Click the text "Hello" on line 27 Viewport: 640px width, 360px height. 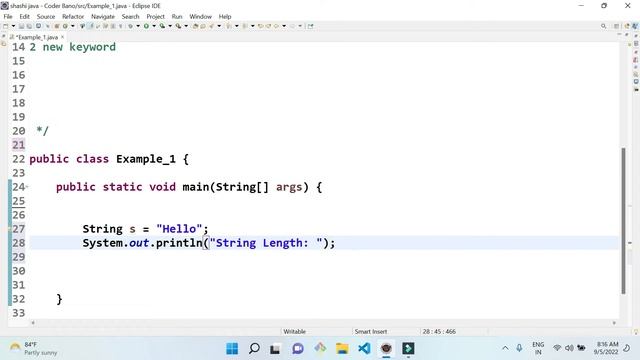[x=179, y=229]
